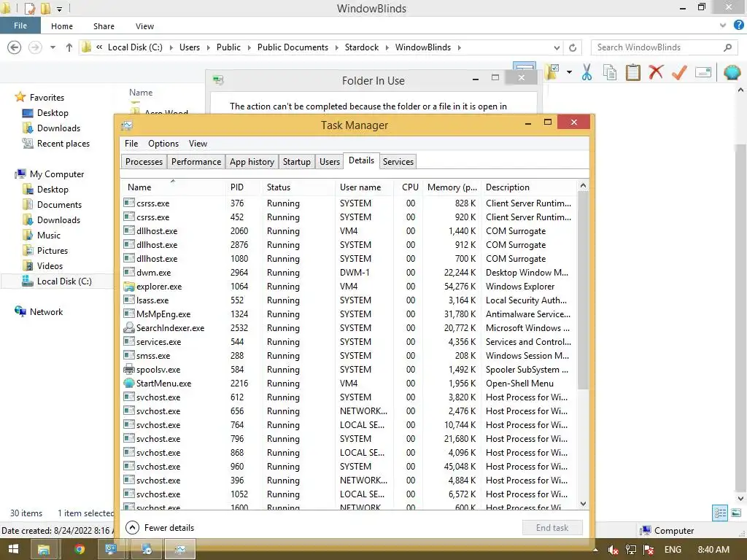The image size is (747, 560).
Task: Open Google Chrome from taskbar
Action: tap(79, 549)
